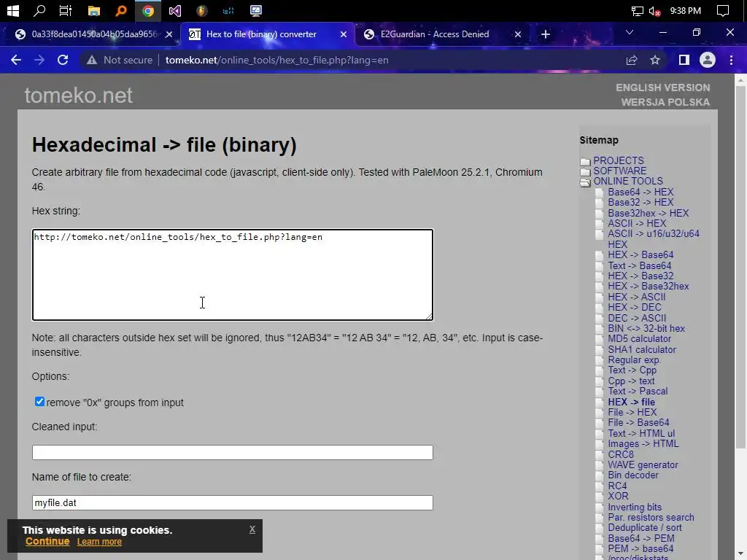Screen dimensions: 747x560
Task: Collapse the ONLINE TOOLS folder
Action: point(585,182)
